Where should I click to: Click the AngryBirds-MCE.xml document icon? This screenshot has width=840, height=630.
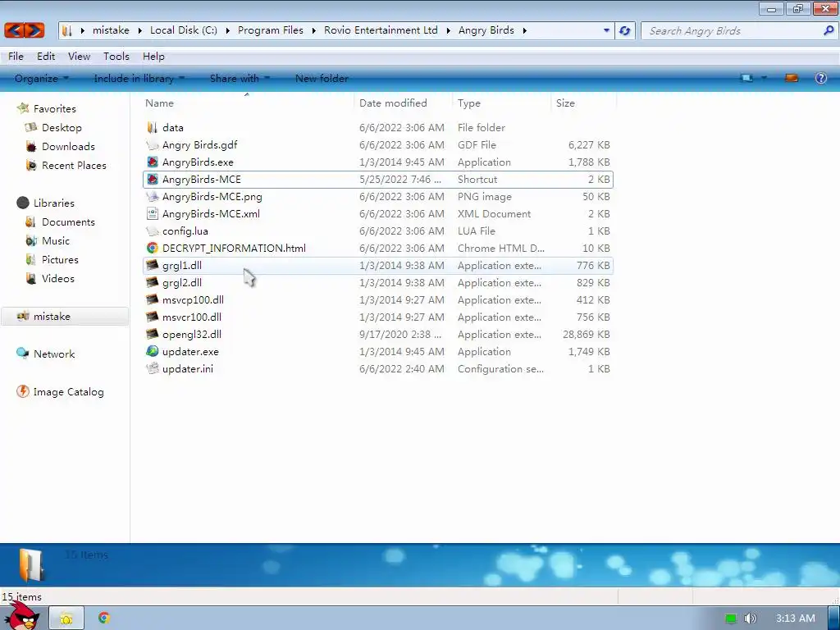pyautogui.click(x=152, y=213)
